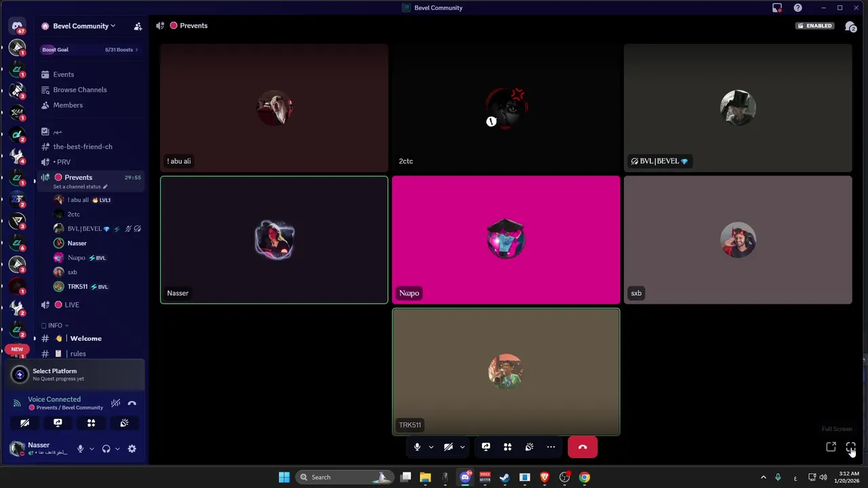Set a channel status pencil link
The width and height of the screenshot is (868, 488).
coord(80,186)
